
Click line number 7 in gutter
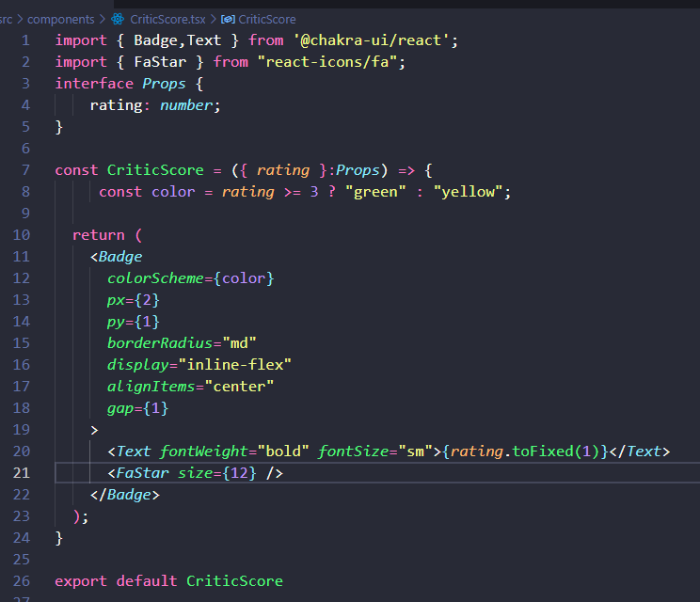coord(25,170)
